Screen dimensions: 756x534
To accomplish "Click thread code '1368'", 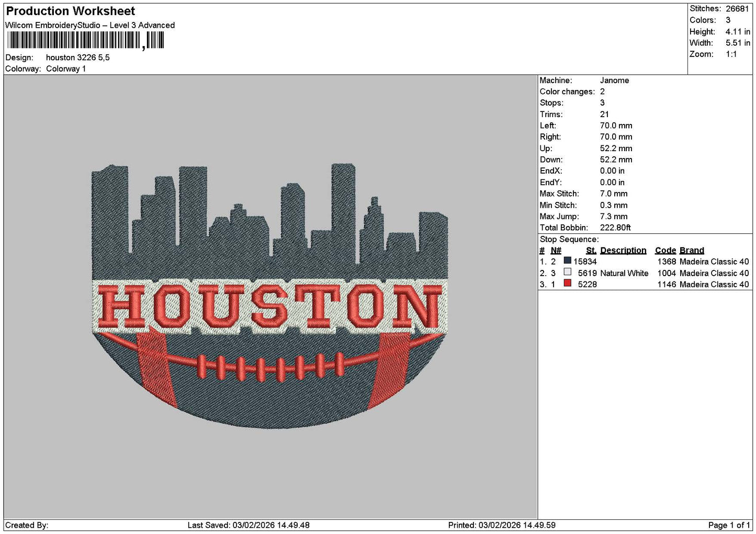I will point(667,262).
